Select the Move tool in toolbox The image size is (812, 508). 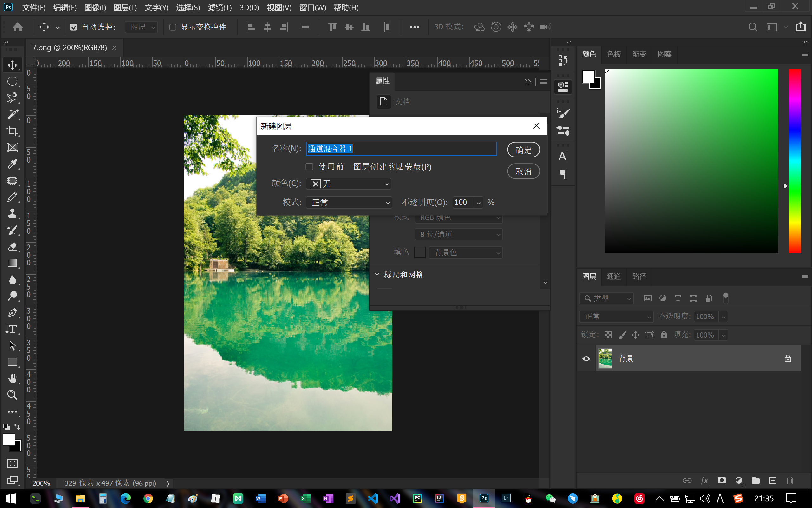coord(12,64)
